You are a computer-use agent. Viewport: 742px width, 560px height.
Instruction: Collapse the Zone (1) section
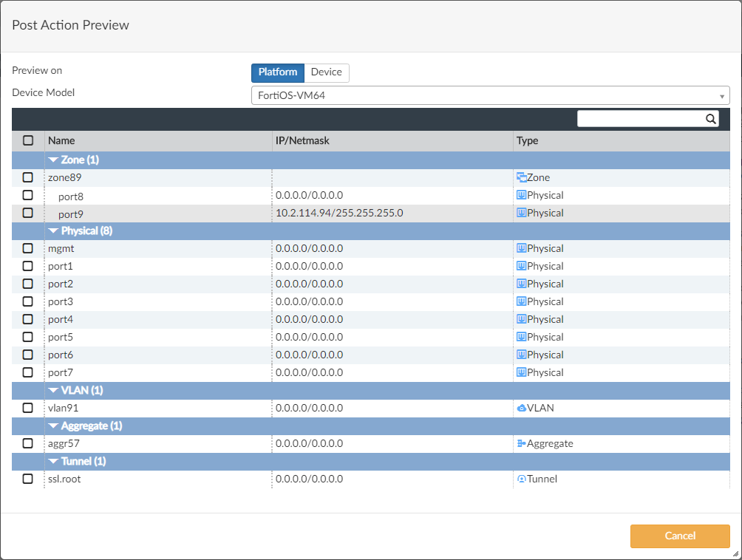tap(54, 160)
